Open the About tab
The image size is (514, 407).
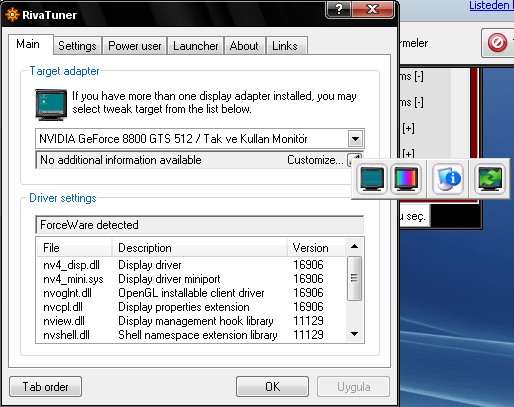244,46
